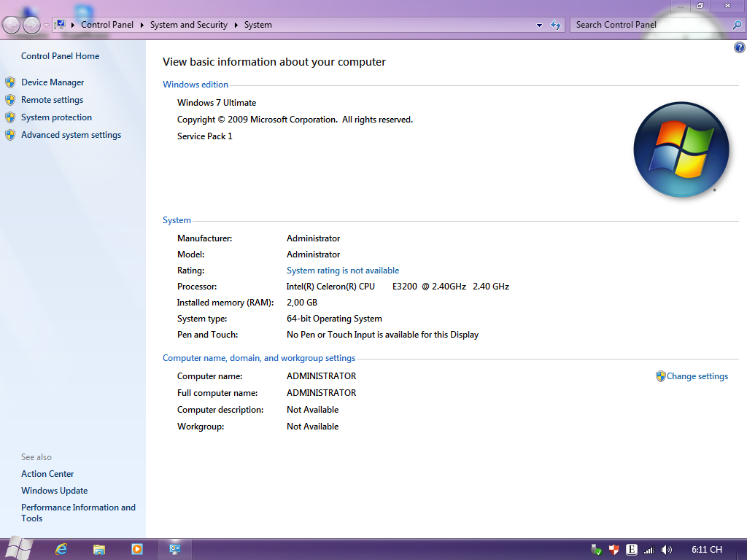Launch Internet Explorer from taskbar
747x560 pixels.
coord(61,549)
